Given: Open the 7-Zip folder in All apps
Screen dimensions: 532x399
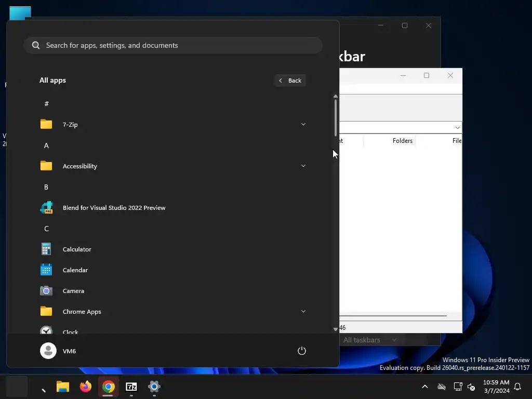Looking at the screenshot, I should tap(173, 125).
